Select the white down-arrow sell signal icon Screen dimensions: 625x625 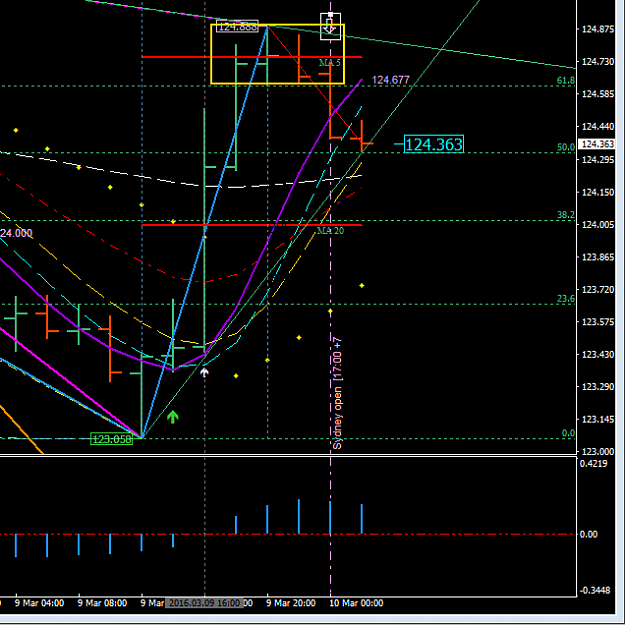click(x=330, y=27)
